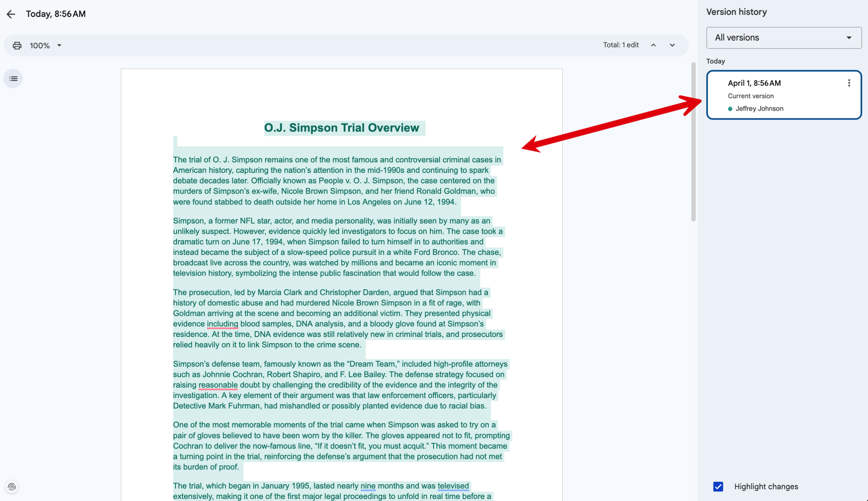Select the April 1, 8:56 AM version
Viewport: 868px width, 501px height.
click(754, 83)
